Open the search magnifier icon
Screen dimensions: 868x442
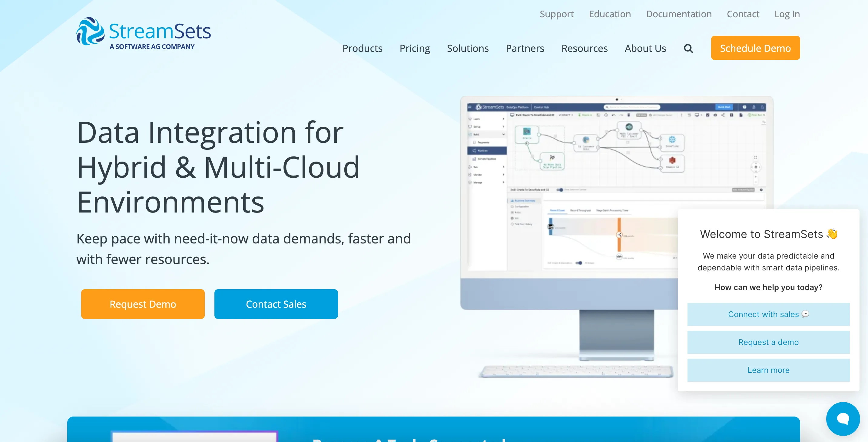(x=688, y=48)
